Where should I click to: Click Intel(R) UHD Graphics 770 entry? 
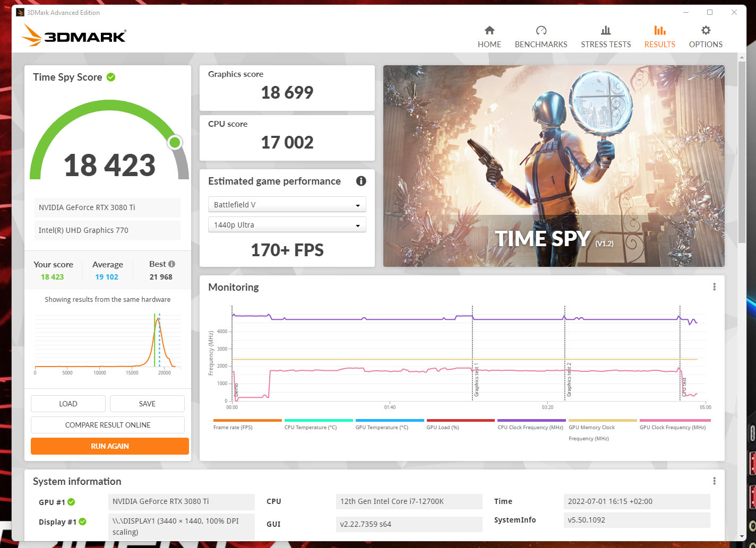coord(108,230)
